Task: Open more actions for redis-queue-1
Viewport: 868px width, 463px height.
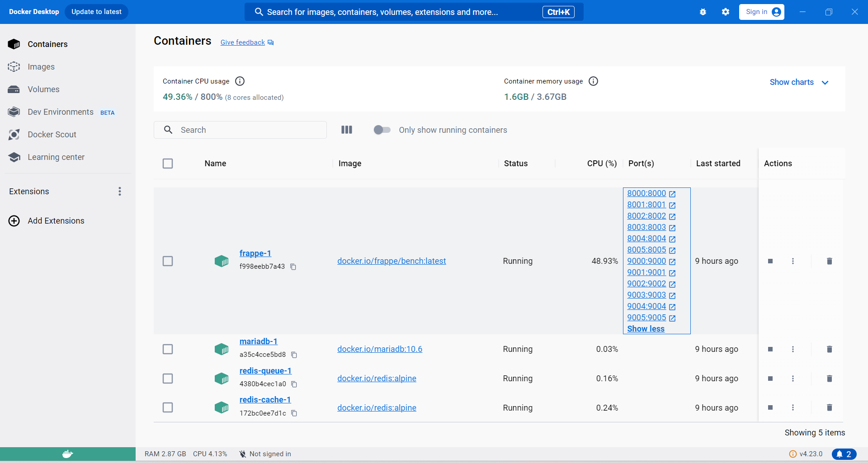Action: 793,379
